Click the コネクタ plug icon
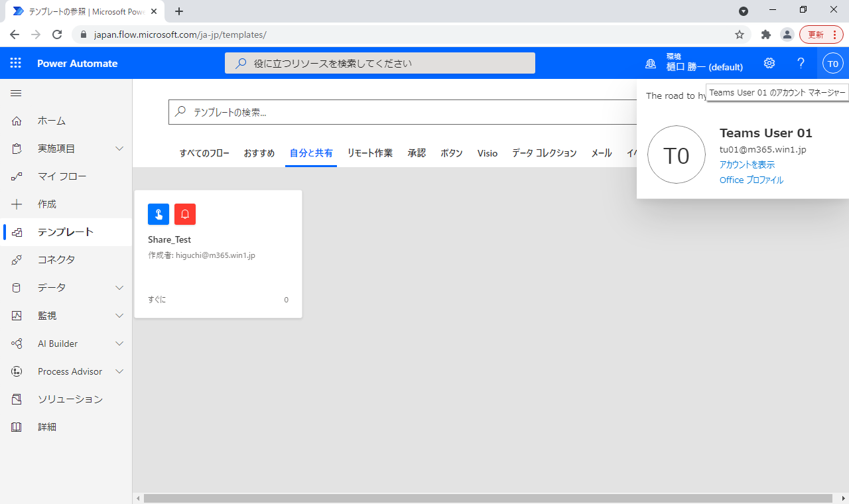Screen dimensions: 849x504 (17, 260)
